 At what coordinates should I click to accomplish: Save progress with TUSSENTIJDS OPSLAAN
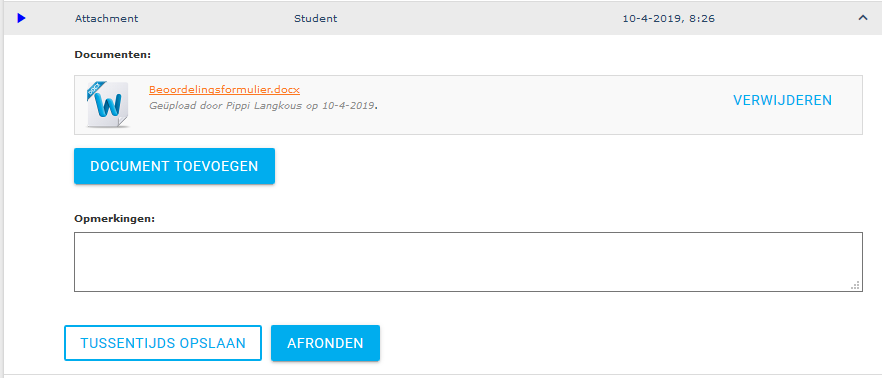163,343
